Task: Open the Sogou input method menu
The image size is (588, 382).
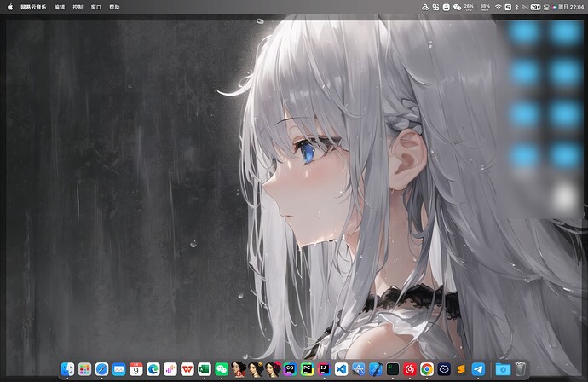Action: (x=508, y=7)
